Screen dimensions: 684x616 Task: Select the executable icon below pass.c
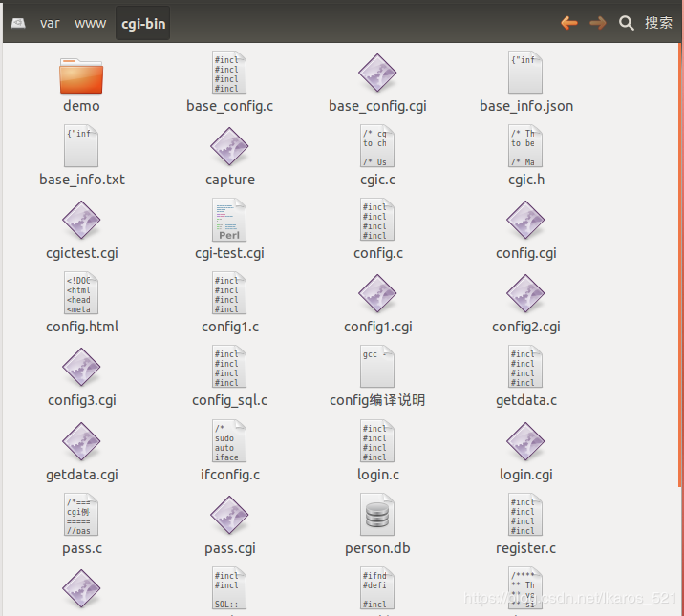tap(81, 588)
